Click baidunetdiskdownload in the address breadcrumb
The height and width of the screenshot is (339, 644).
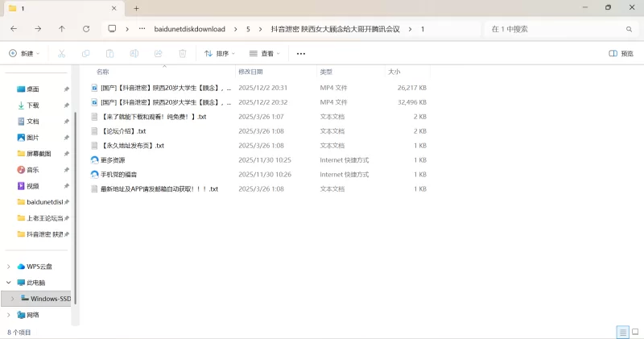pyautogui.click(x=191, y=29)
